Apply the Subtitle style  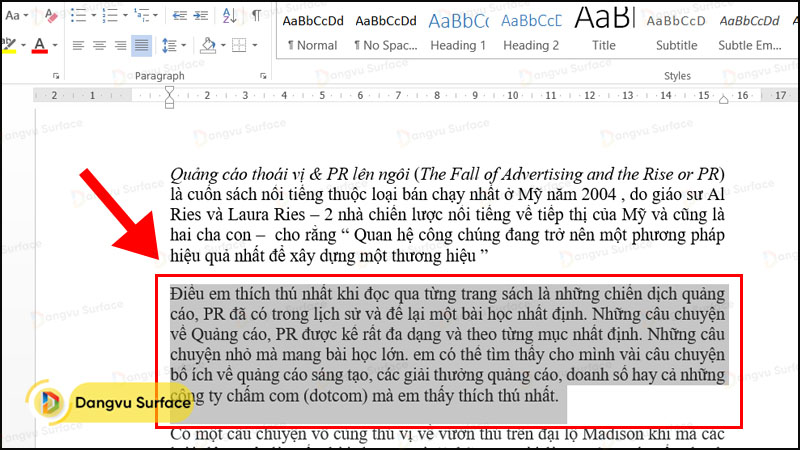pyautogui.click(x=677, y=32)
